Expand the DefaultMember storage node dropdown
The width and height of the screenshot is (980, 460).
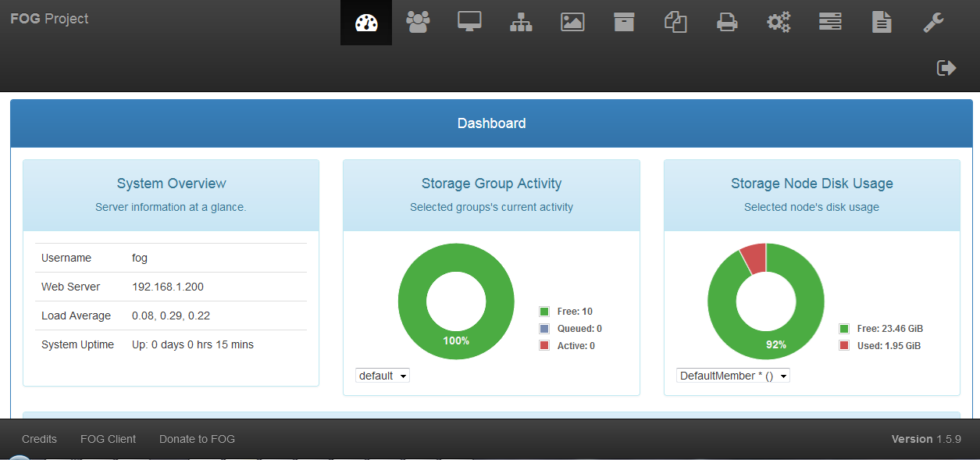pyautogui.click(x=733, y=376)
